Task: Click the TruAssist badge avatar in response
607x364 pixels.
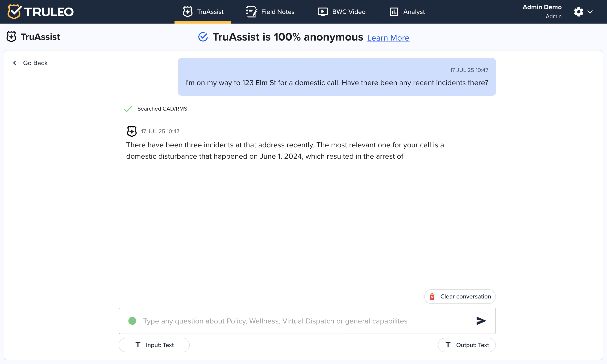Action: click(132, 131)
